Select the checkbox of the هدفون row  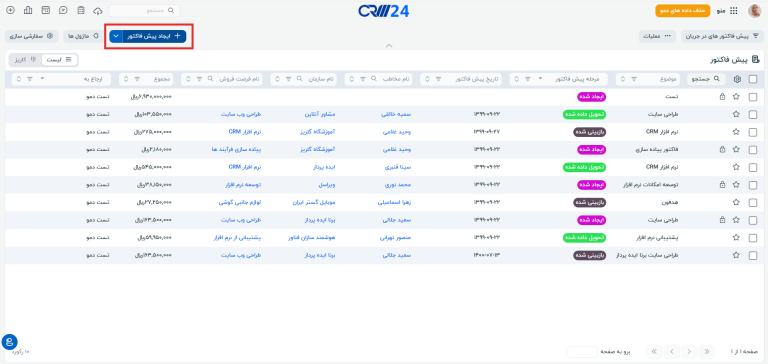[x=753, y=202]
